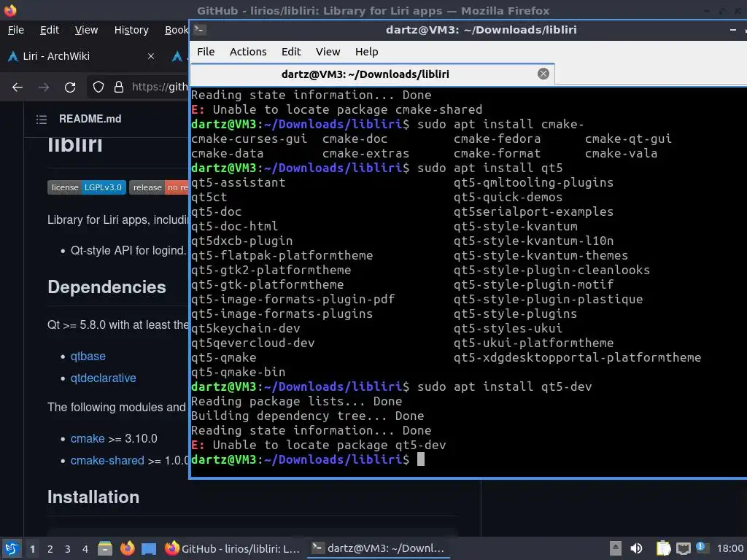Click the show desktop icon in panel
Viewport: 747px width, 560px height.
click(149, 548)
